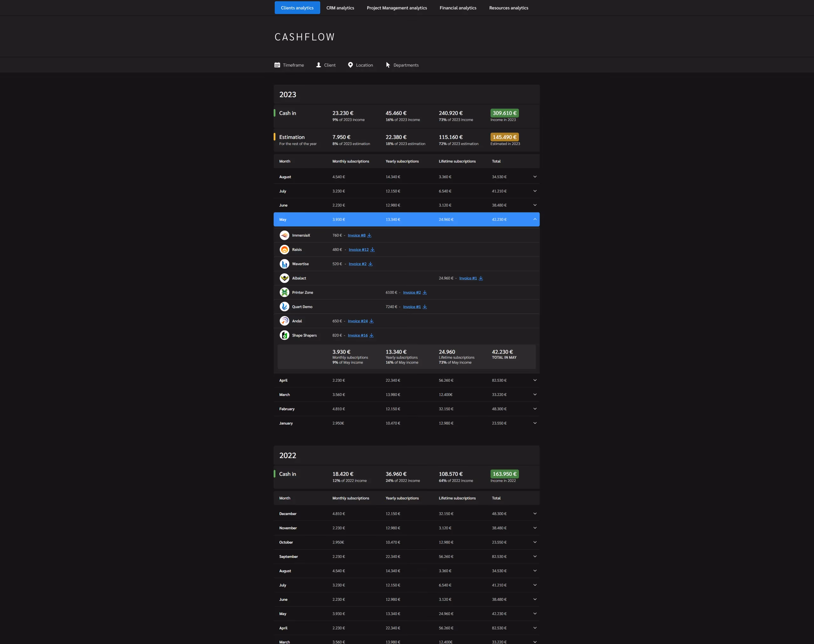Select the Resources analytics tab
The image size is (814, 644).
tap(509, 8)
